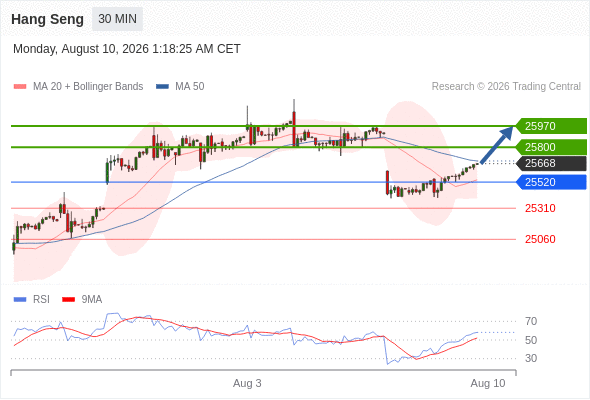Screen dimensions: 590x400
Task: Click the Hang Seng chart title
Action: (47, 19)
